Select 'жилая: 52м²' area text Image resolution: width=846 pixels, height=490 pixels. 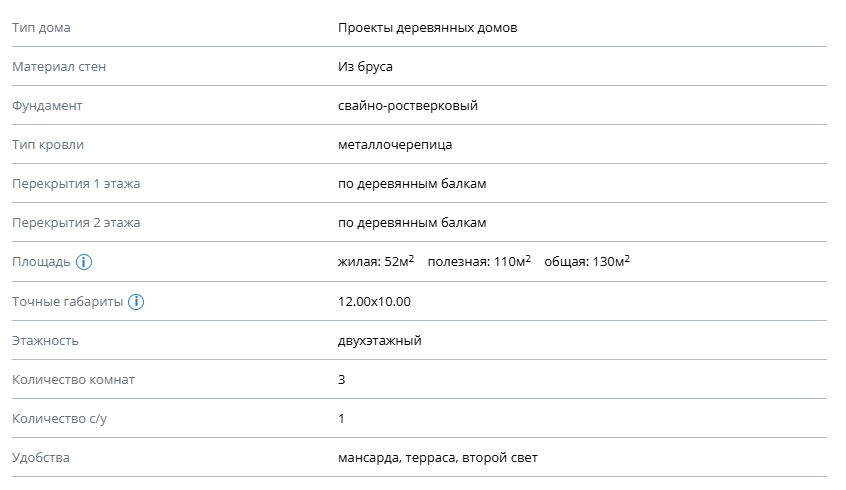coord(376,261)
